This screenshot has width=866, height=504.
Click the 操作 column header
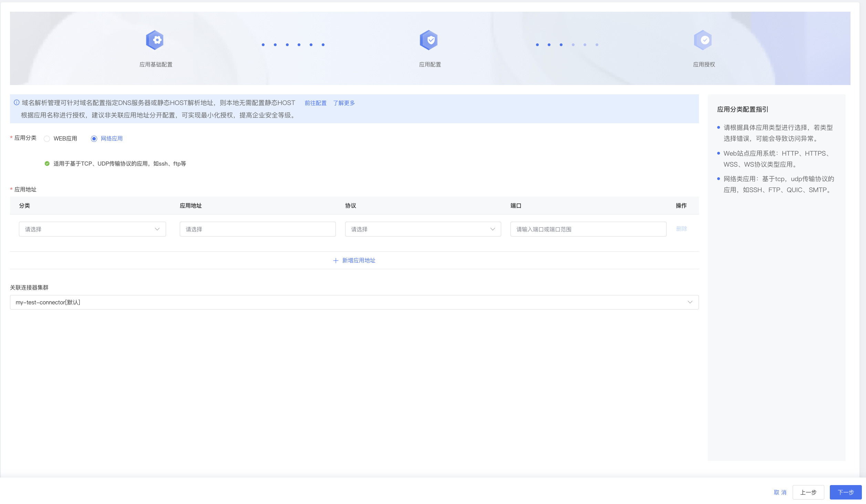681,206
